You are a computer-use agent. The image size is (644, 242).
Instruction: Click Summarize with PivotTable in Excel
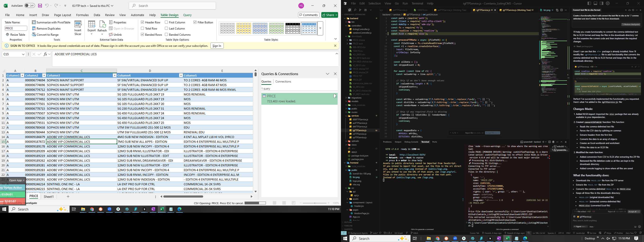click(x=51, y=22)
